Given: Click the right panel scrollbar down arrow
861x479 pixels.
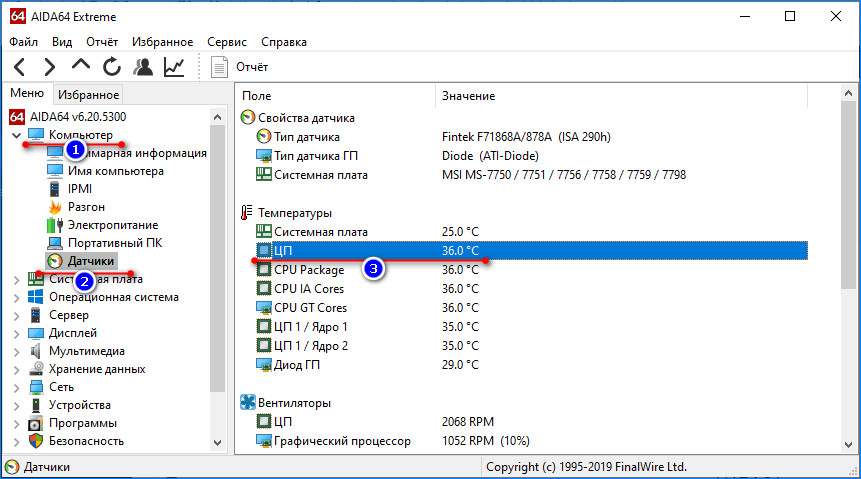Looking at the screenshot, I should pos(848,444).
